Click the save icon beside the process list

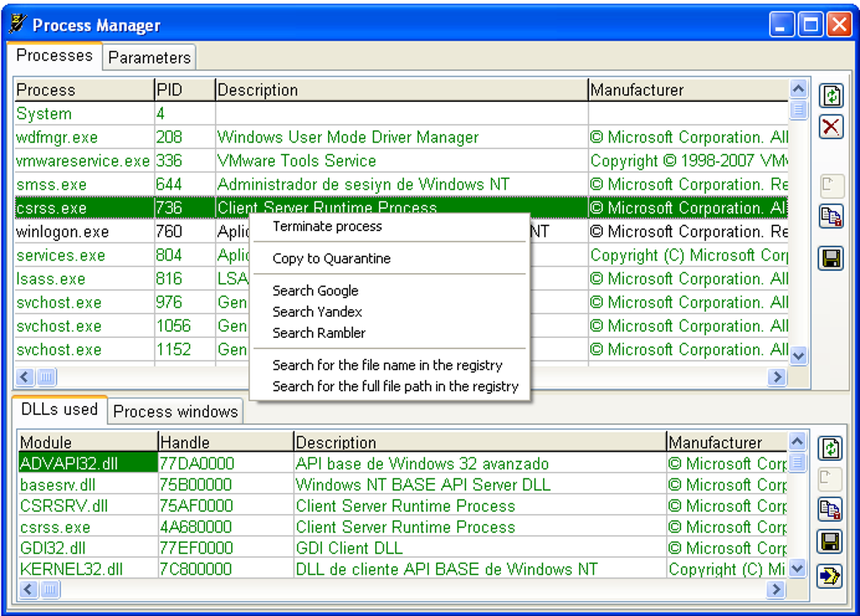tap(831, 259)
